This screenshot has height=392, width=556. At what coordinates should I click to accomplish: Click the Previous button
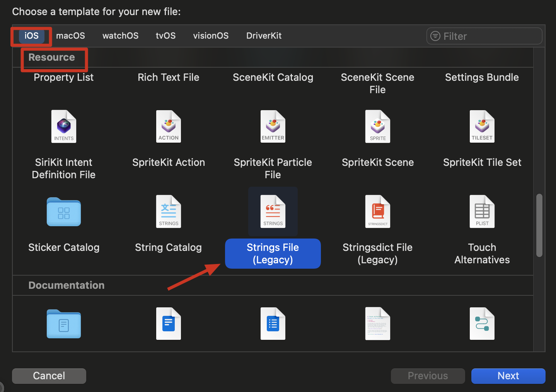[428, 376]
